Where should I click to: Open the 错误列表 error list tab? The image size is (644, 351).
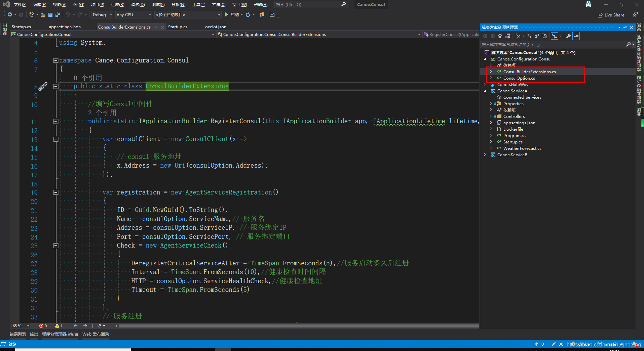pos(18,334)
